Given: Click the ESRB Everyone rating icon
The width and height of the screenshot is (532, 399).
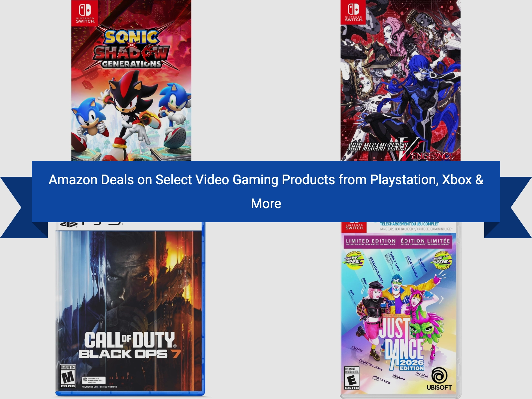Looking at the screenshot, I should tap(352, 378).
